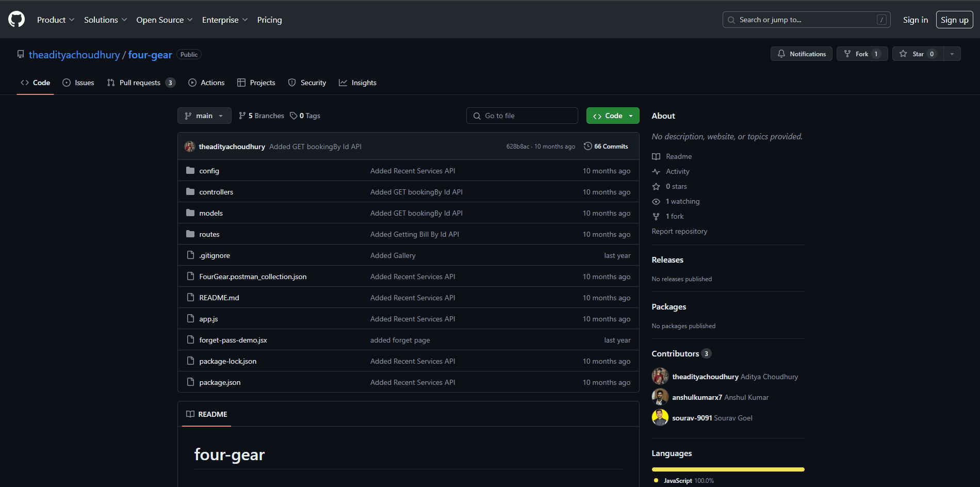This screenshot has height=487, width=980.
Task: Click commit history clock icon
Action: (x=587, y=147)
